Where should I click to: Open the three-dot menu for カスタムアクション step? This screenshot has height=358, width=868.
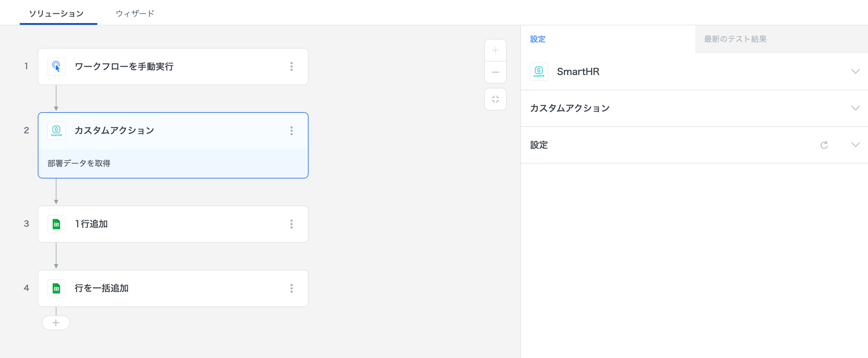291,131
